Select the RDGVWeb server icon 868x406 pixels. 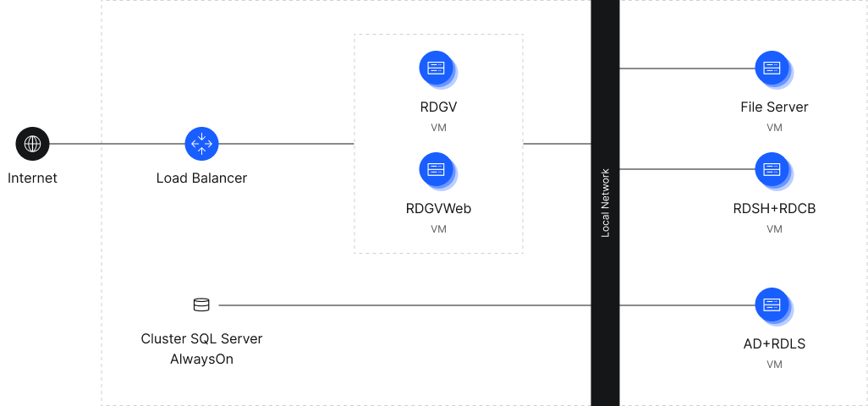click(x=437, y=170)
